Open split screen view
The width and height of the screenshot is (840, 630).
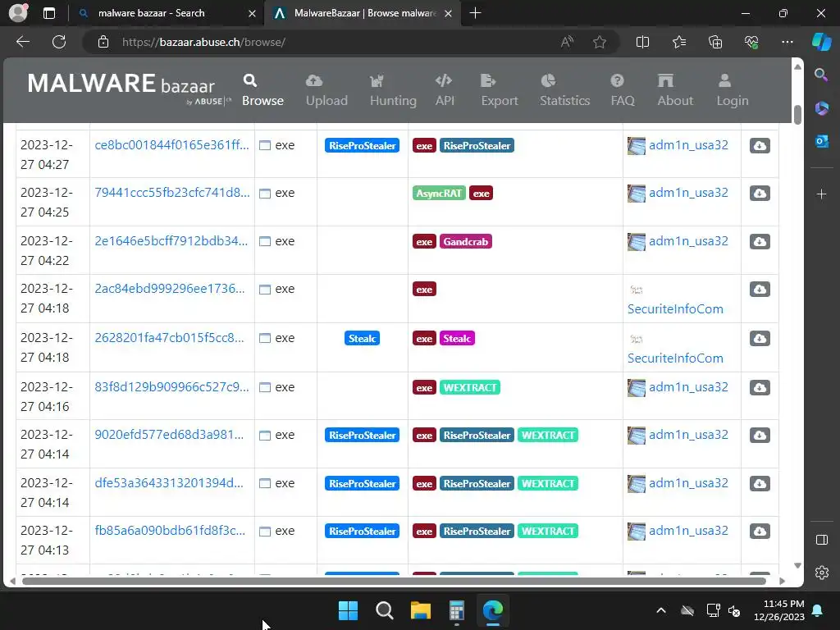[x=642, y=42]
